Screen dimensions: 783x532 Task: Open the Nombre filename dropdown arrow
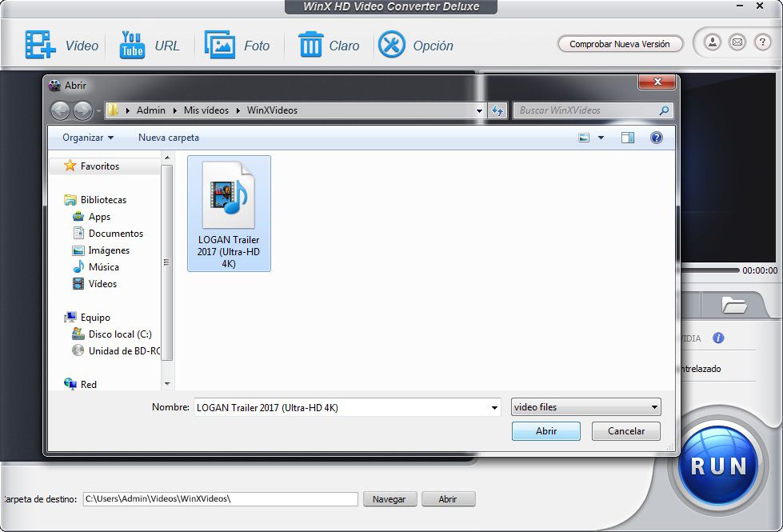pyautogui.click(x=494, y=408)
